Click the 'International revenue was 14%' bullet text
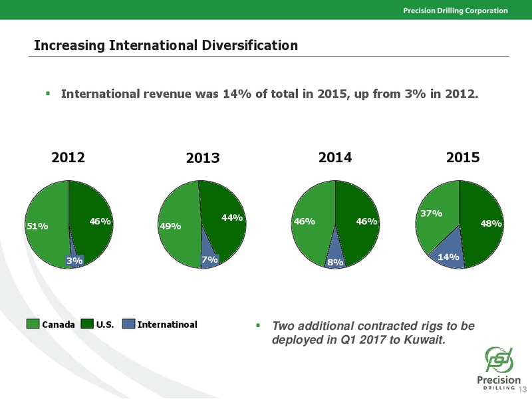Viewport: 532px width, 399px height. pos(270,94)
